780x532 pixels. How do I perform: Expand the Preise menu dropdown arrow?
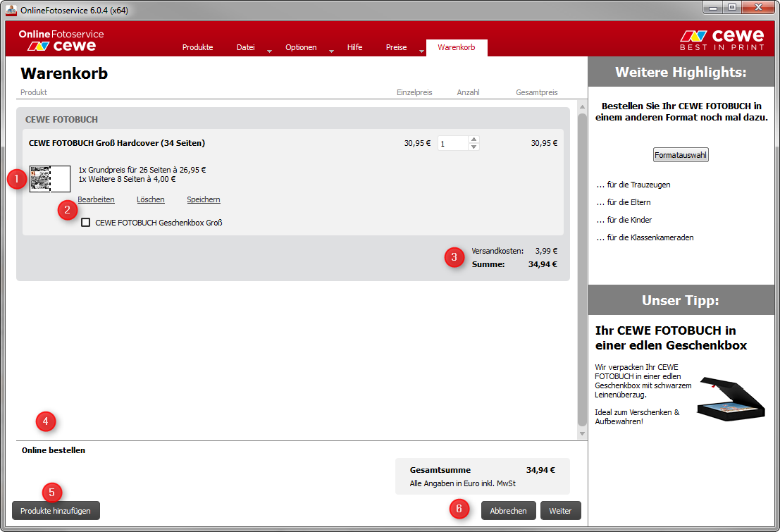coord(421,51)
